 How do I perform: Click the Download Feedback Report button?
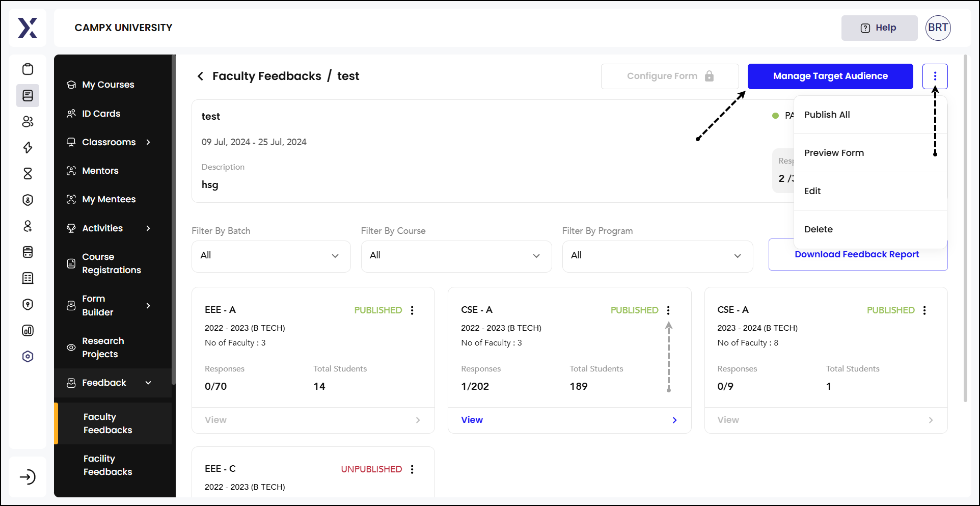tap(858, 254)
